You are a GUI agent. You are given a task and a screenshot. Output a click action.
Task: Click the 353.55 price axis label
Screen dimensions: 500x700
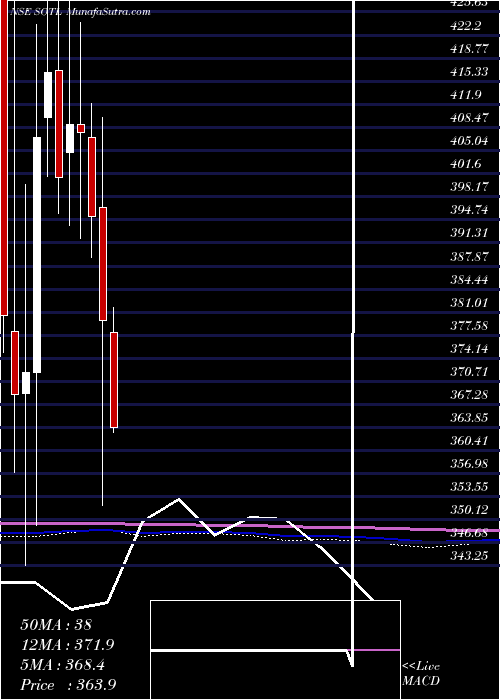469,487
